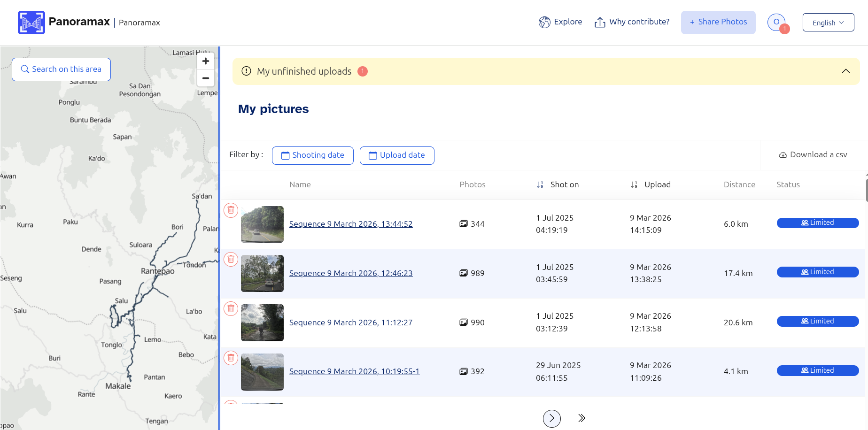
Task: Open the user account avatar menu
Action: click(776, 22)
